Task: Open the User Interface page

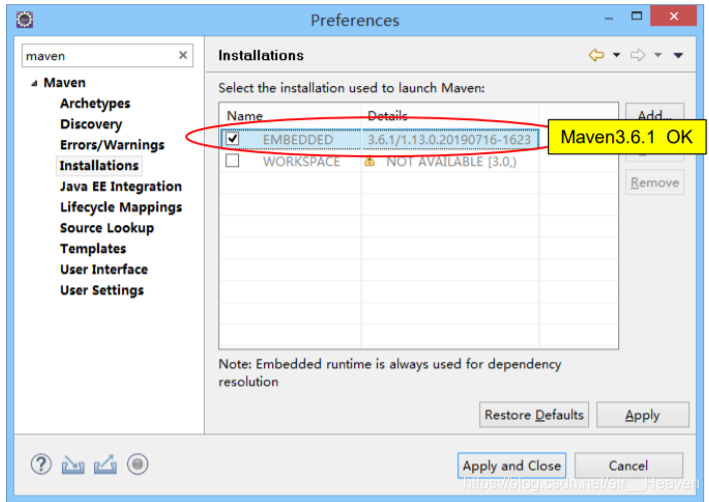Action: coord(104,270)
